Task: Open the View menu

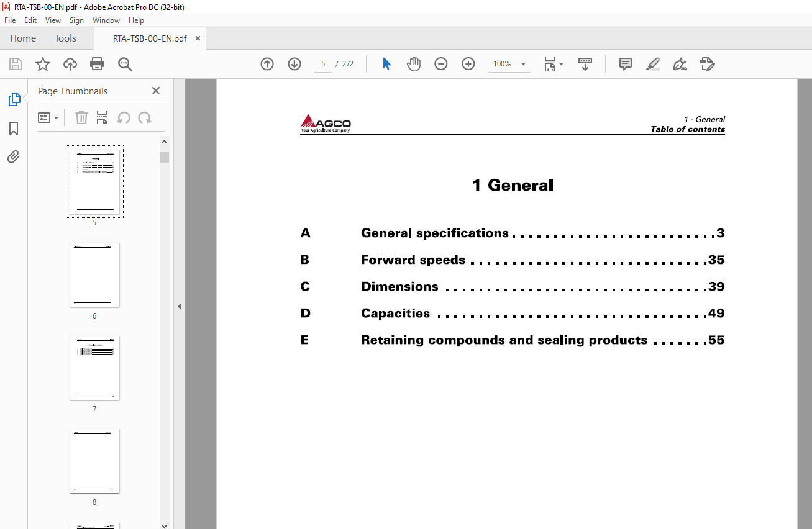Action: pos(53,20)
